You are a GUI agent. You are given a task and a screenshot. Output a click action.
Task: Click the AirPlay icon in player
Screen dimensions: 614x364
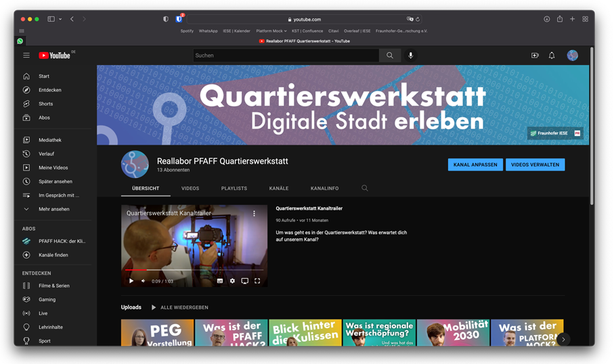coord(245,281)
